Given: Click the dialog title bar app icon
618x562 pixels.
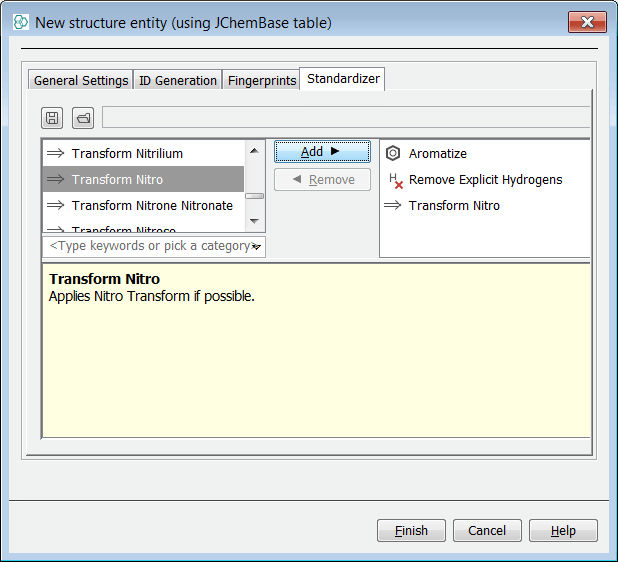Looking at the screenshot, I should [x=20, y=22].
